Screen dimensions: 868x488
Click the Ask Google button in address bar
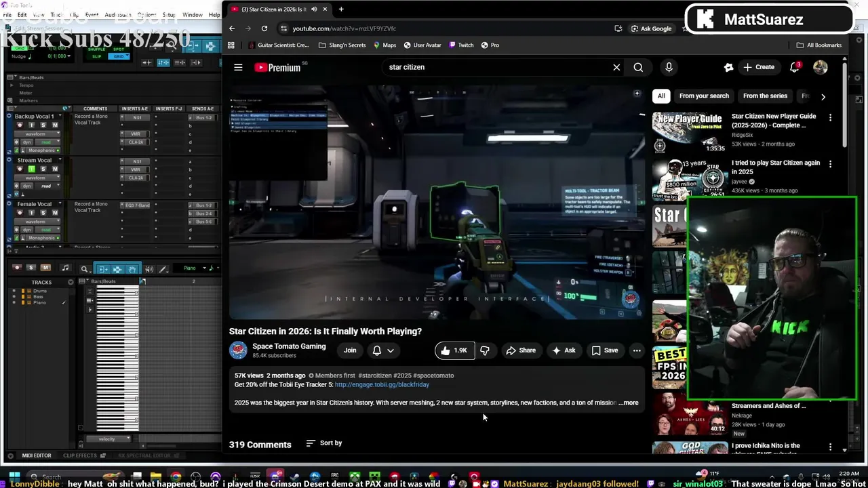click(652, 28)
